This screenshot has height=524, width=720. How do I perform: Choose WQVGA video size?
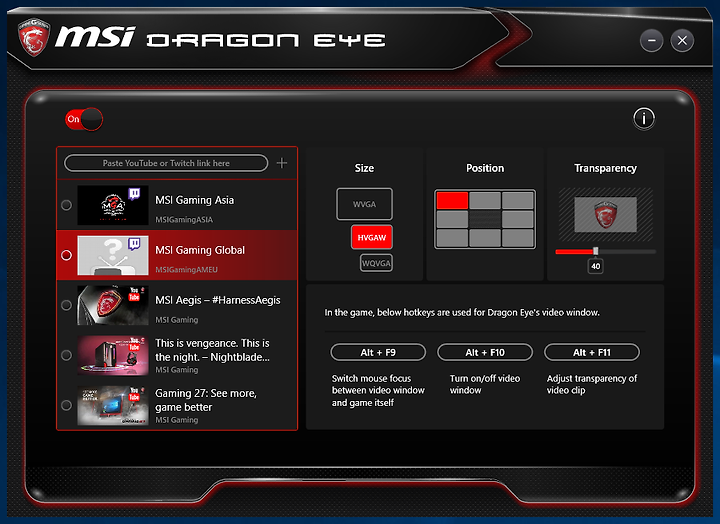(x=377, y=263)
